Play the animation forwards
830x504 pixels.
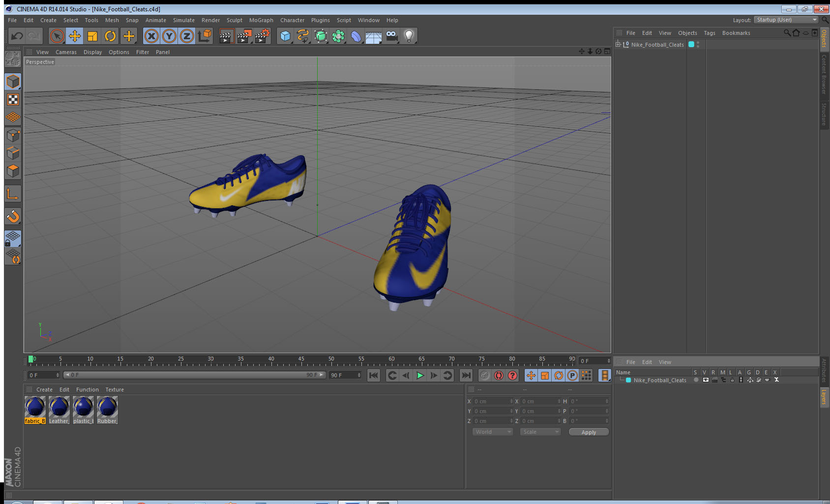coord(420,375)
